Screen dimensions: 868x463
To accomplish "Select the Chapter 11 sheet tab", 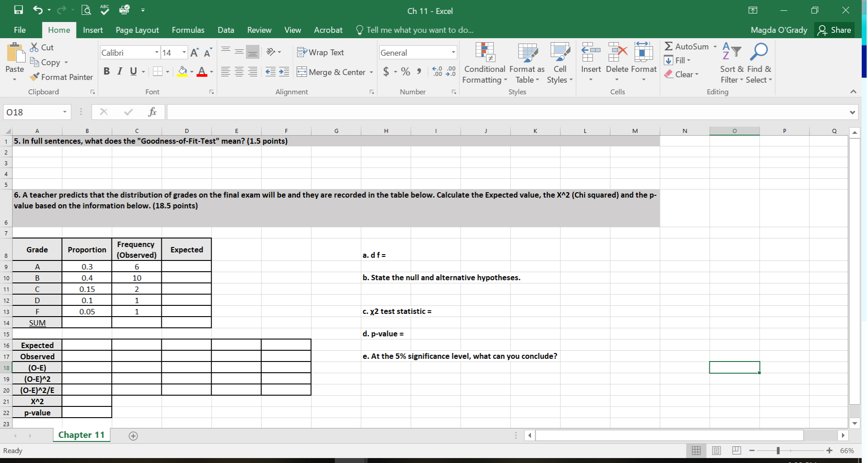I will point(81,435).
